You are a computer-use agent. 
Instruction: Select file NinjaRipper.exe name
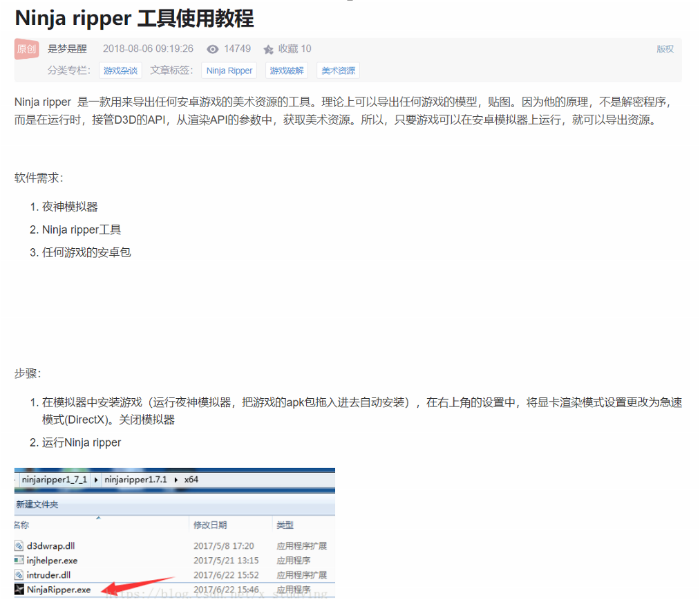pyautogui.click(x=59, y=589)
